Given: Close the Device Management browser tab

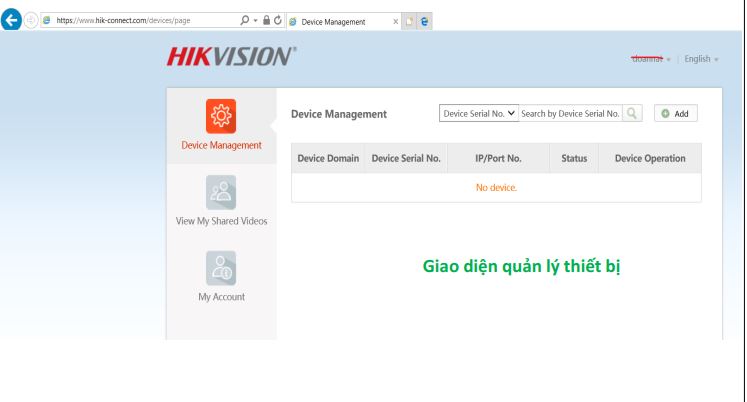Looking at the screenshot, I should [x=395, y=21].
